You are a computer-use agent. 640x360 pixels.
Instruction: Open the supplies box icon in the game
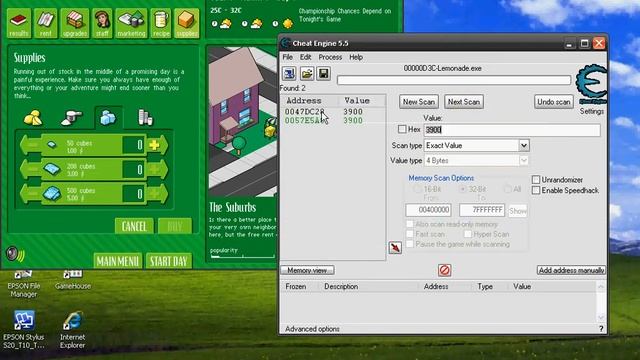187,23
